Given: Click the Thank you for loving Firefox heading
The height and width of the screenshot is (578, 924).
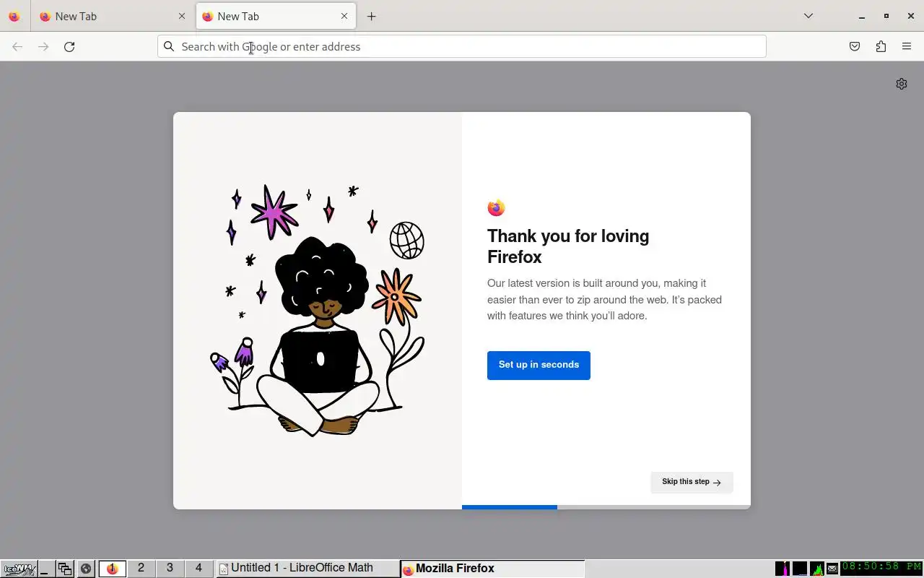Looking at the screenshot, I should pyautogui.click(x=568, y=246).
